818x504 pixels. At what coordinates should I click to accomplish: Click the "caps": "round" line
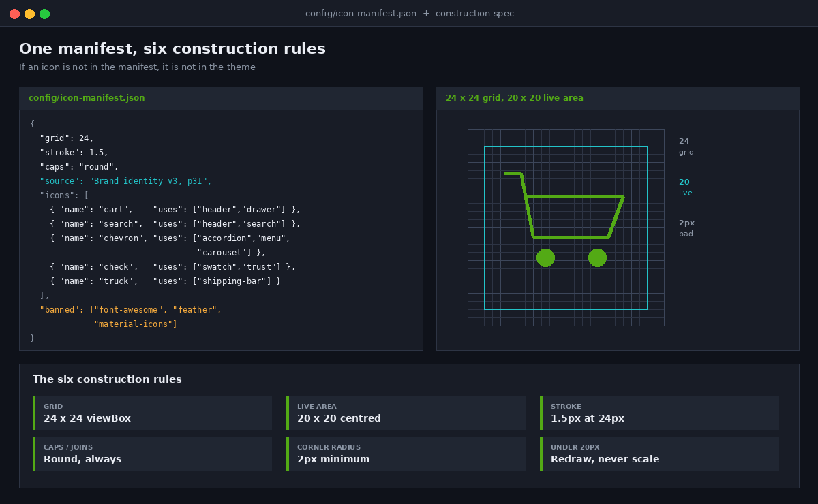[x=79, y=167]
